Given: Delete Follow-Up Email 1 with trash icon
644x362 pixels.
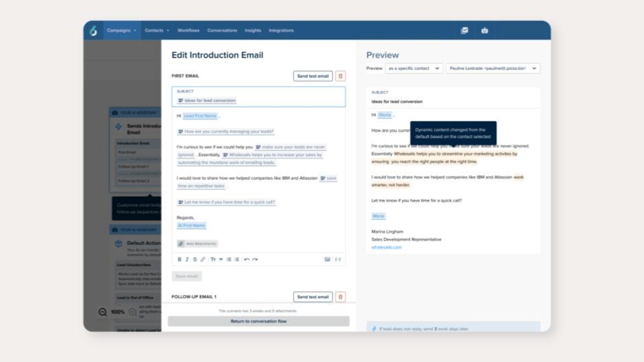Looking at the screenshot, I should [341, 297].
